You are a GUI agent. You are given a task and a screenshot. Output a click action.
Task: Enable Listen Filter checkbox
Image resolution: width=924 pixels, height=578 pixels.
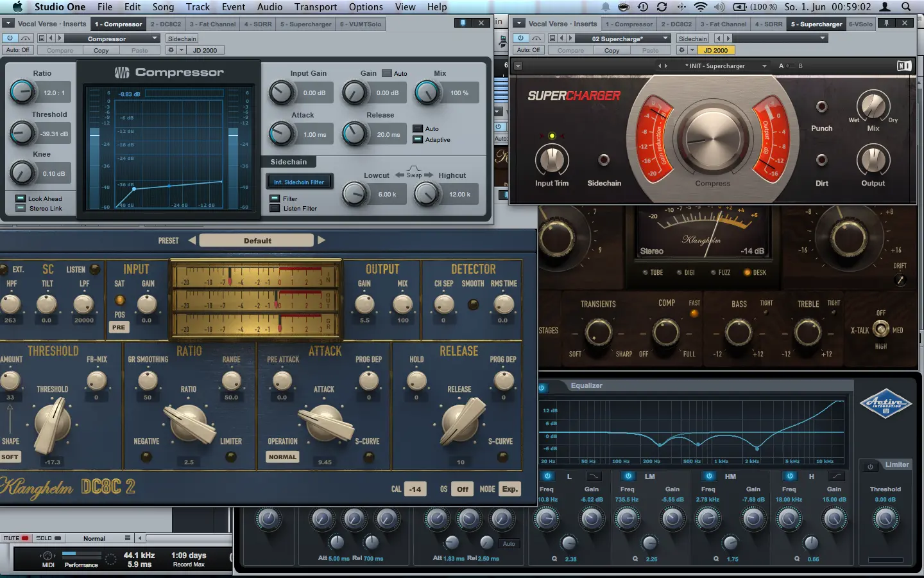pos(275,208)
